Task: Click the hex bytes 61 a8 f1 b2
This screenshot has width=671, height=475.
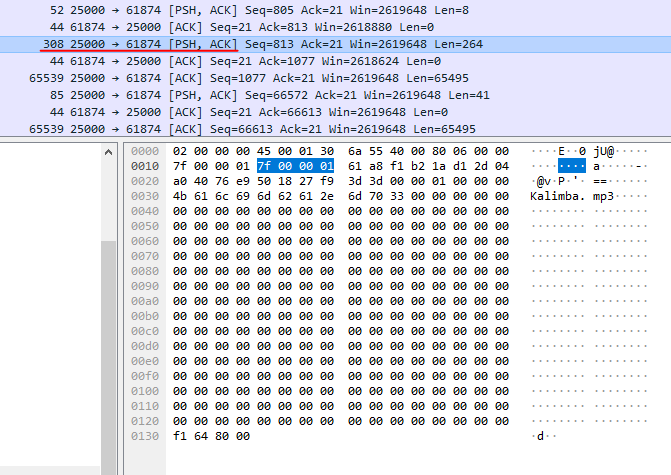Action: tap(386, 166)
